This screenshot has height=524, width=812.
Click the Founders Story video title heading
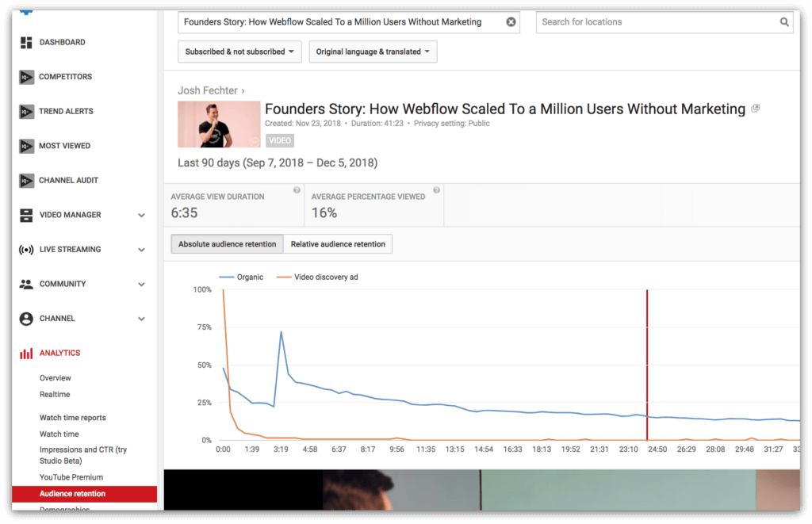pos(505,109)
